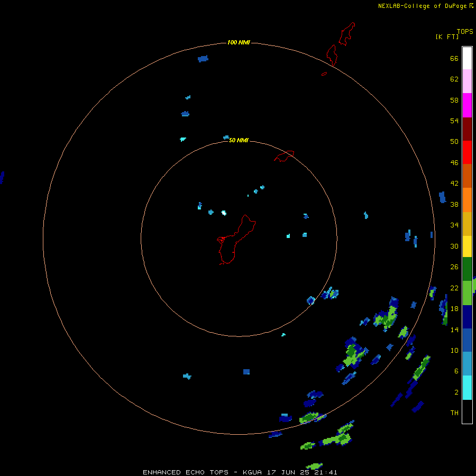
Task: Click the blue echo near the 100 NMI label
Action: pyautogui.click(x=203, y=59)
